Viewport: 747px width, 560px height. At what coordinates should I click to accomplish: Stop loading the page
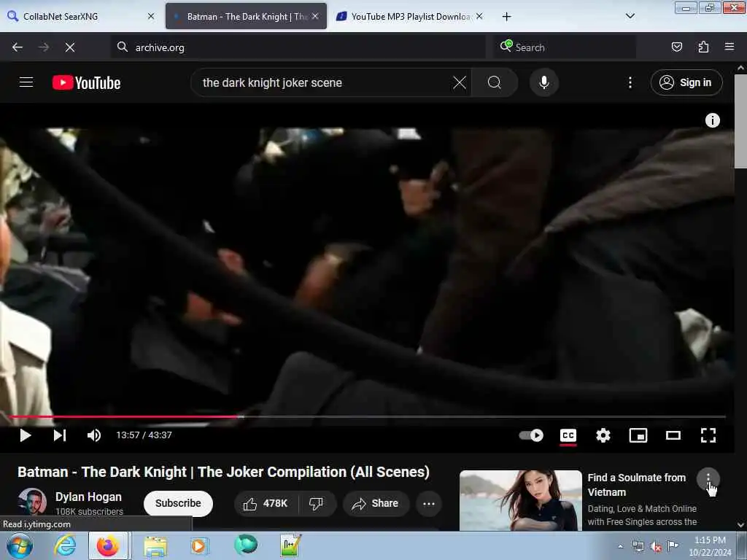click(x=70, y=47)
